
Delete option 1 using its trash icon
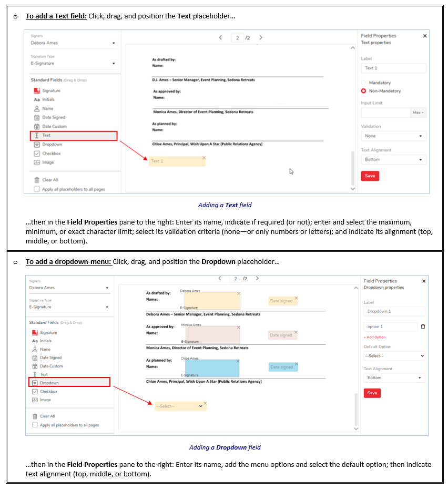[x=423, y=326]
